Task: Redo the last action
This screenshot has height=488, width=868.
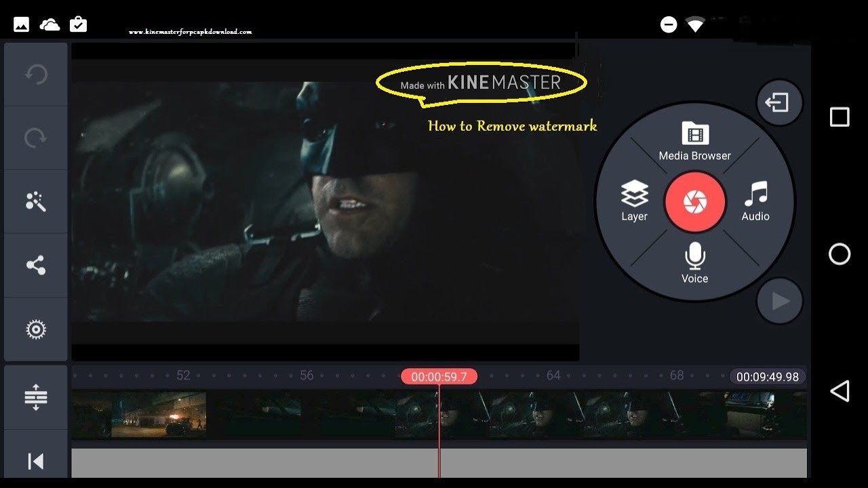Action: [36, 138]
